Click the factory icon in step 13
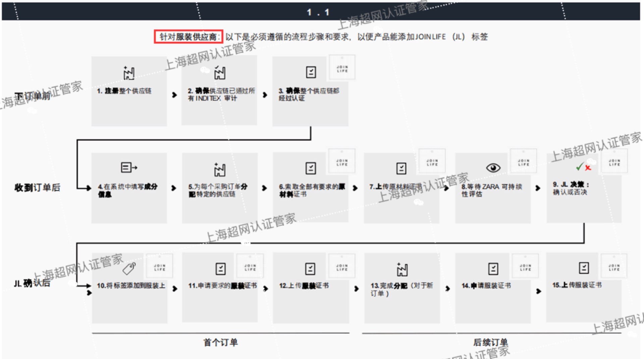Screen dimensions: 644x359 [x=402, y=269]
